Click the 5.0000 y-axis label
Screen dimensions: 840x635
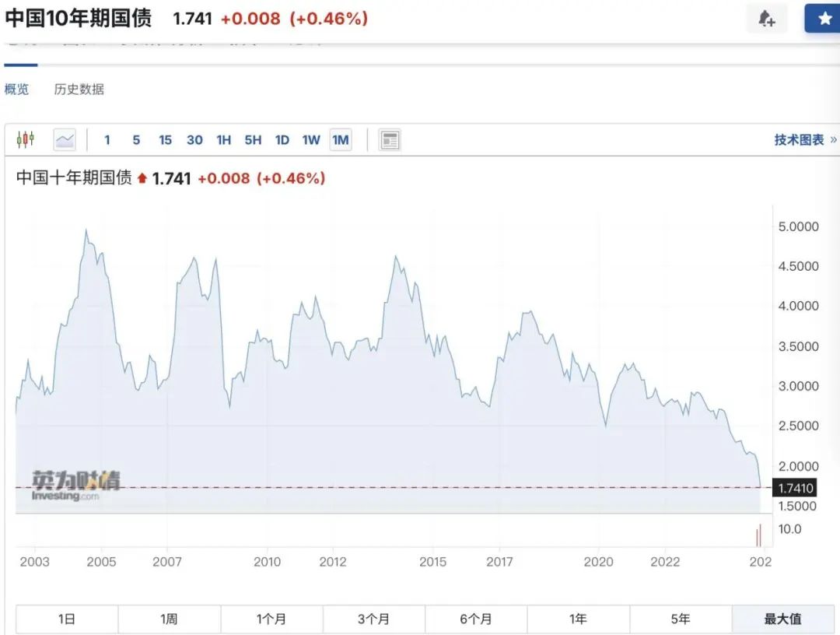pyautogui.click(x=798, y=226)
